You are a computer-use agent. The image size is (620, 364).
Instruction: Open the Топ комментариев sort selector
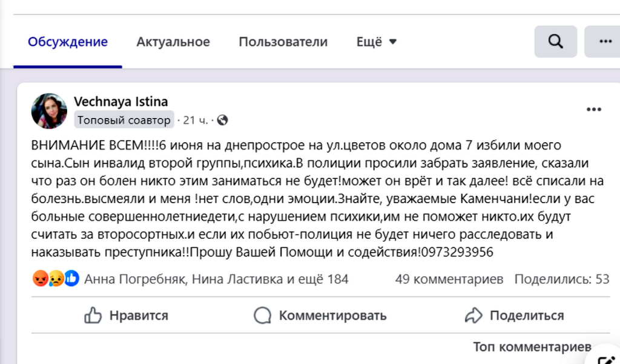point(532,346)
